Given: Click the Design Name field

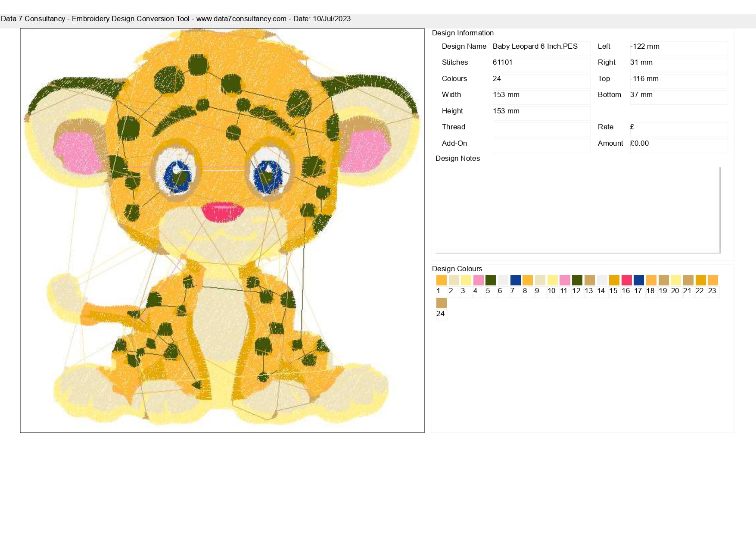Looking at the screenshot, I should (x=541, y=49).
